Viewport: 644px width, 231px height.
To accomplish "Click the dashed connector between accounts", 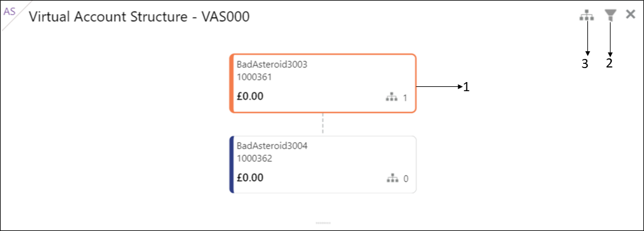I will 323,124.
